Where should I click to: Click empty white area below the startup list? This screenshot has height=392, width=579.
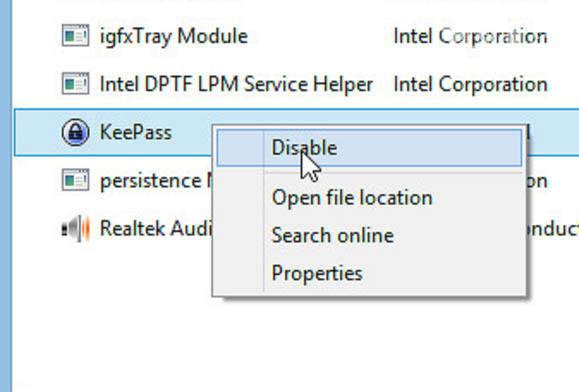295,343
